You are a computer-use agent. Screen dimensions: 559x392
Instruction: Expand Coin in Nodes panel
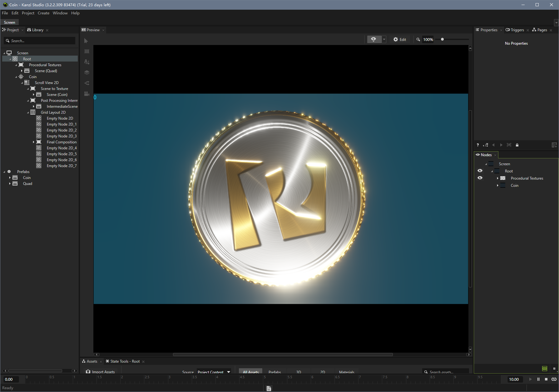[497, 186]
